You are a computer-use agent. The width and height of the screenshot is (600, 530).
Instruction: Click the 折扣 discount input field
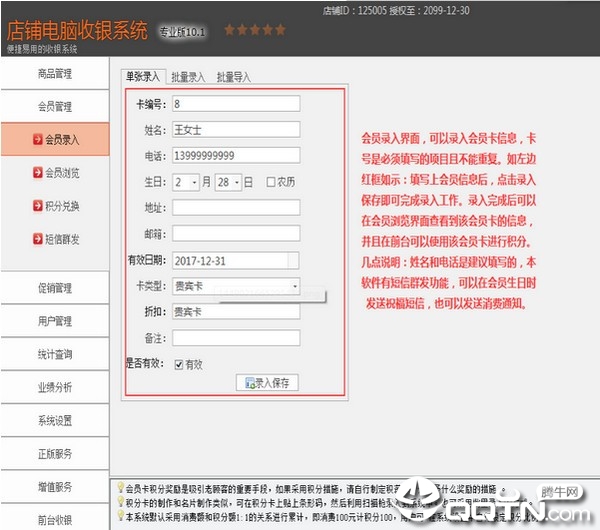tap(236, 311)
